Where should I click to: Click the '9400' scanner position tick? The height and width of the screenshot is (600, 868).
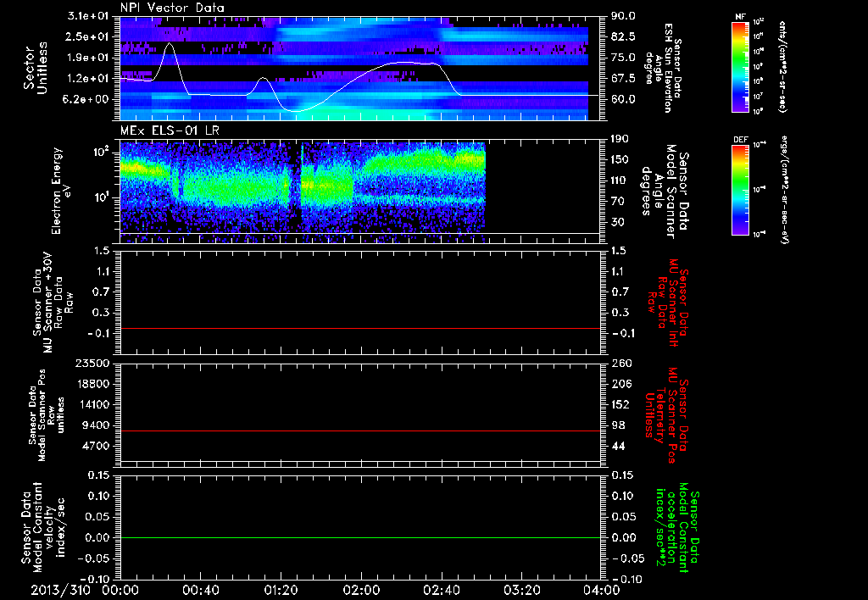point(96,425)
